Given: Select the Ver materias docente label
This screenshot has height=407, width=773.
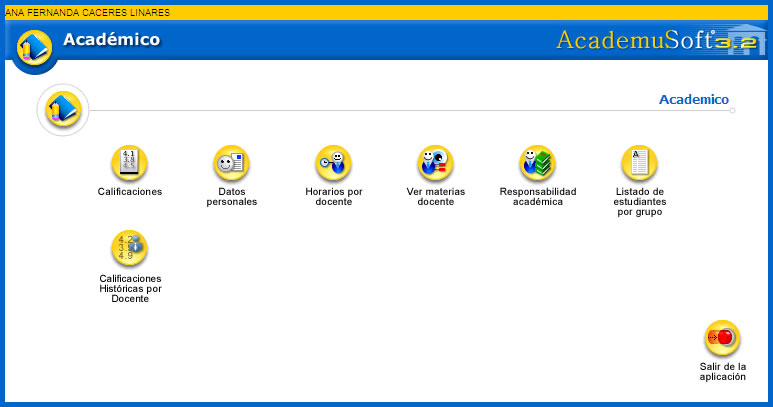Looking at the screenshot, I should pos(436,197).
